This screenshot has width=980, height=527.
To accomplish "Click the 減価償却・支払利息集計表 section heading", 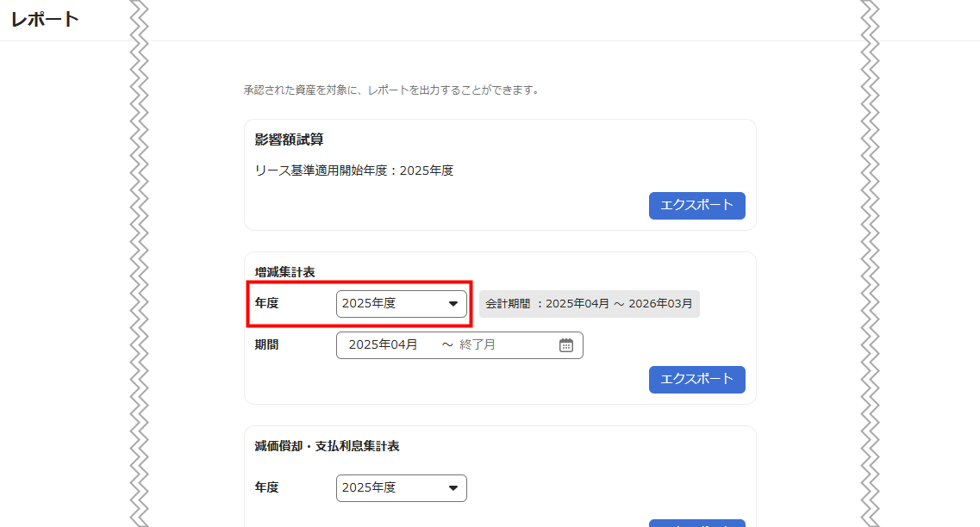I will pyautogui.click(x=327, y=446).
